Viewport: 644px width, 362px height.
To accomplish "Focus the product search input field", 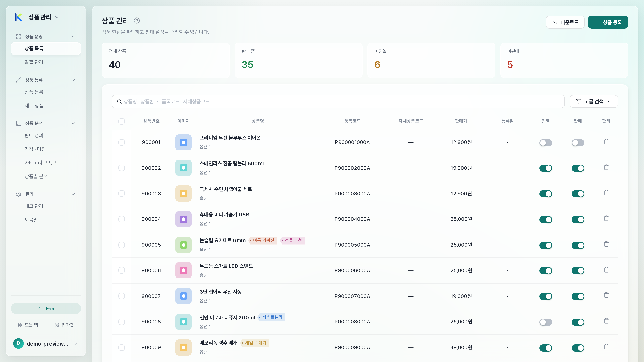I will [x=338, y=101].
